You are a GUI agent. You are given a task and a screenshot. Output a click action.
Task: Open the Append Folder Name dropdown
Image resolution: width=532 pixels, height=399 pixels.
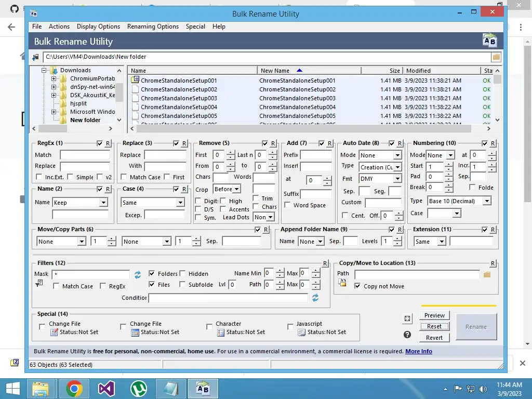(x=320, y=241)
